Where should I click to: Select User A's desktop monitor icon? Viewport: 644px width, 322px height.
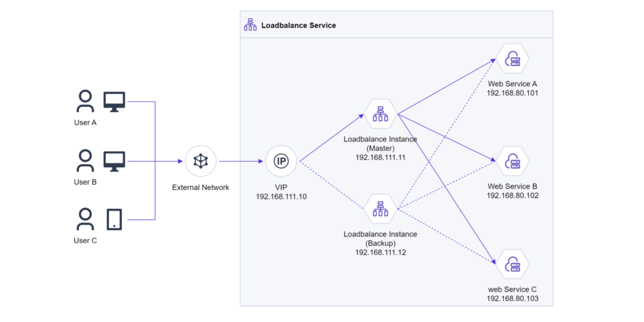point(114,102)
